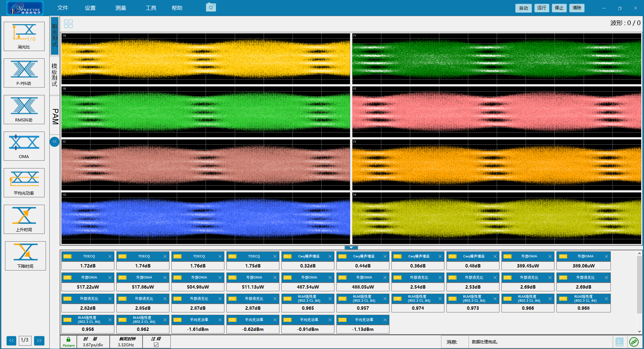Close the F2 TDECQ result card

[x=165, y=256]
